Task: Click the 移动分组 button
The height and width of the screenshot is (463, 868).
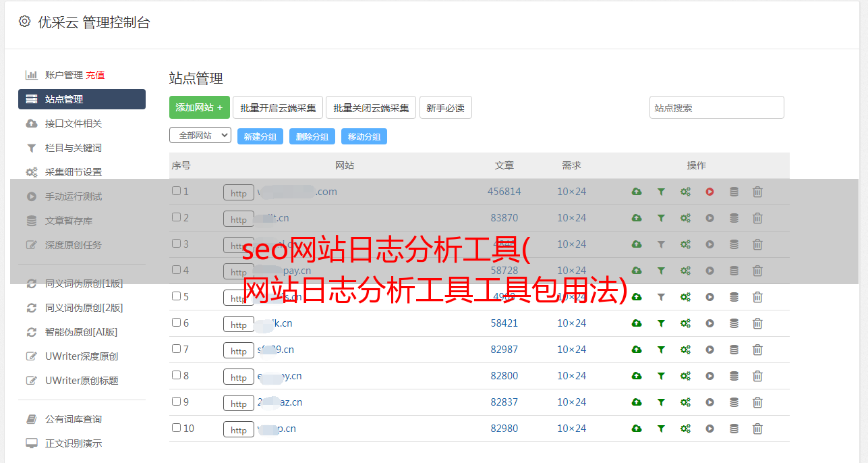Action: pyautogui.click(x=364, y=136)
